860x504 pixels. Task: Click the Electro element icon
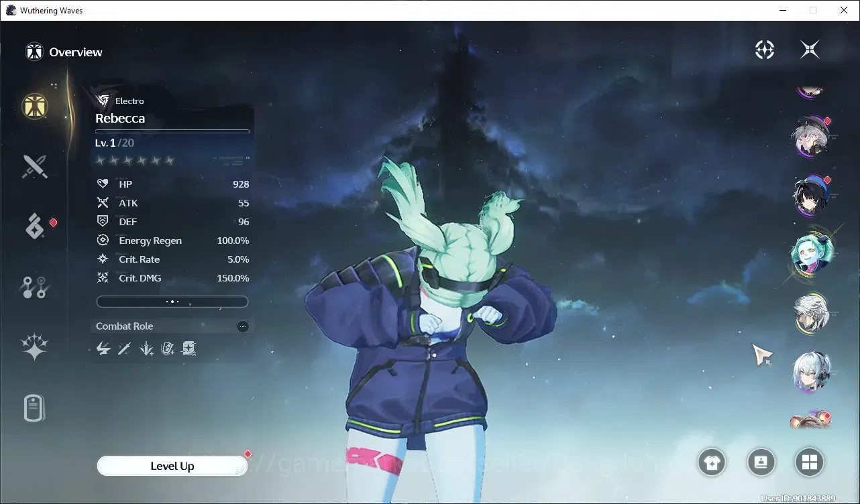coord(103,101)
